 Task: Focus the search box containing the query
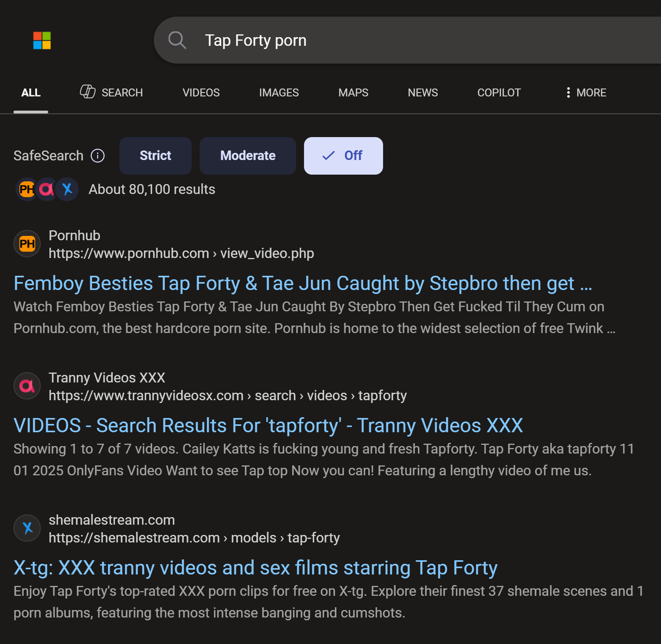[407, 40]
